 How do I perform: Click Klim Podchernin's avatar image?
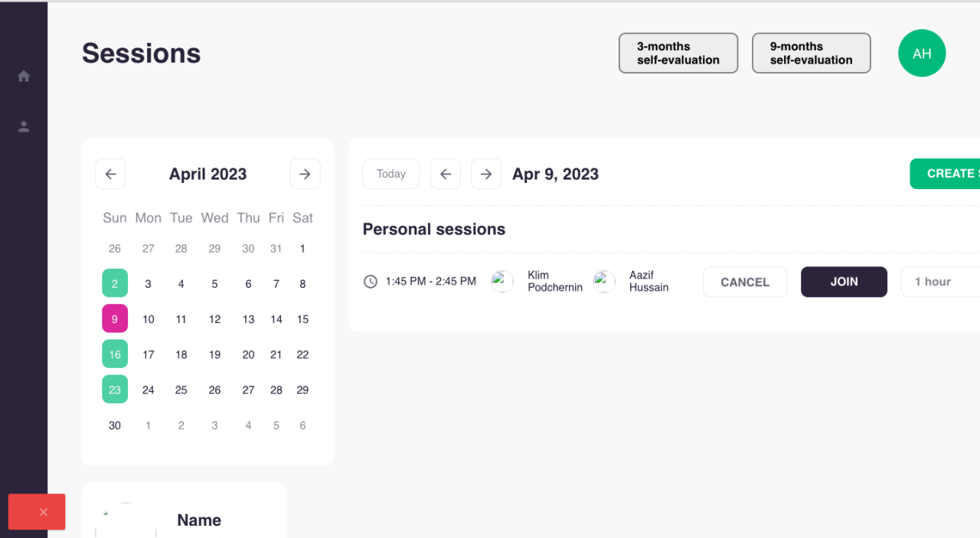[x=502, y=282]
